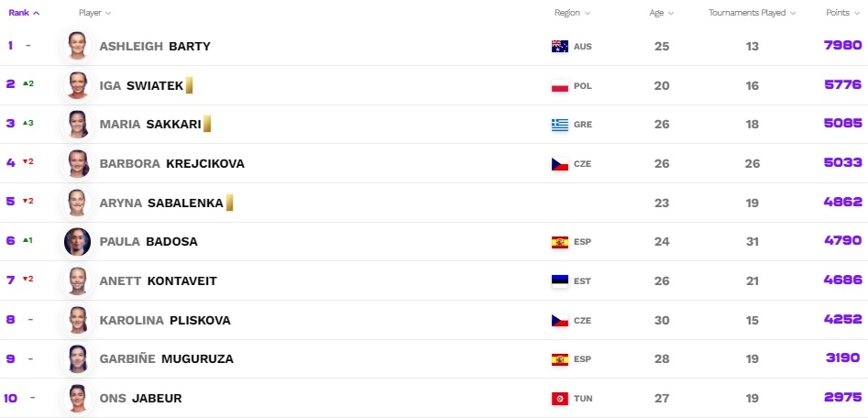Open Anett Kontaveit's player profile
868x418 pixels.
(158, 281)
